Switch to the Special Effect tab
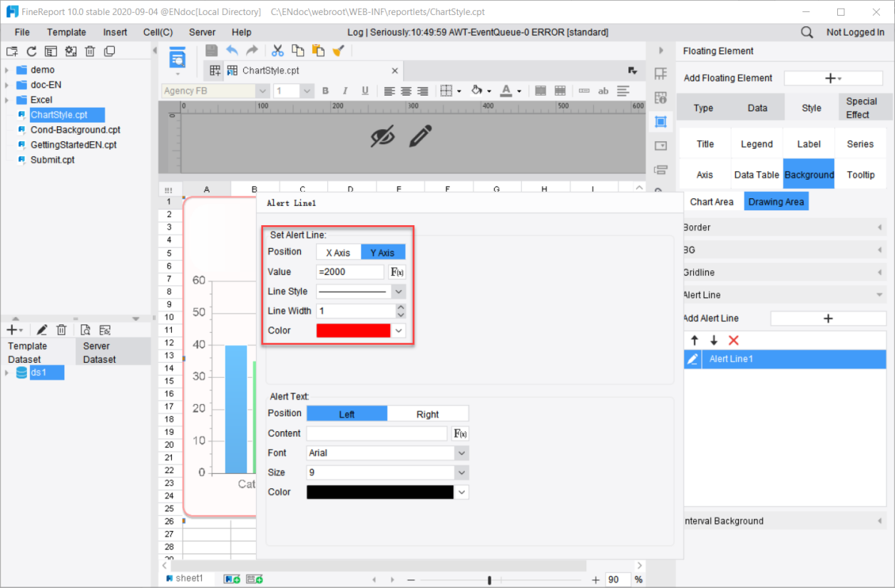This screenshot has height=588, width=895. click(x=864, y=108)
